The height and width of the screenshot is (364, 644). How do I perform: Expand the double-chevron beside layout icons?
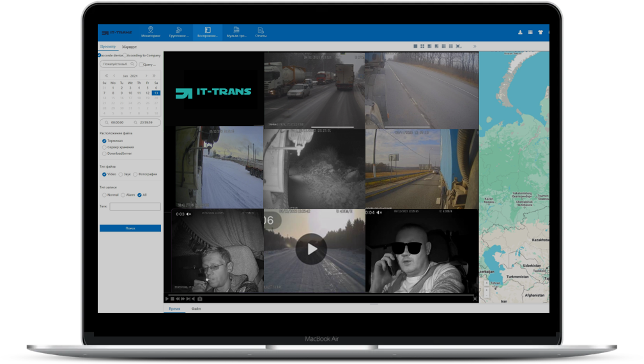pos(474,47)
